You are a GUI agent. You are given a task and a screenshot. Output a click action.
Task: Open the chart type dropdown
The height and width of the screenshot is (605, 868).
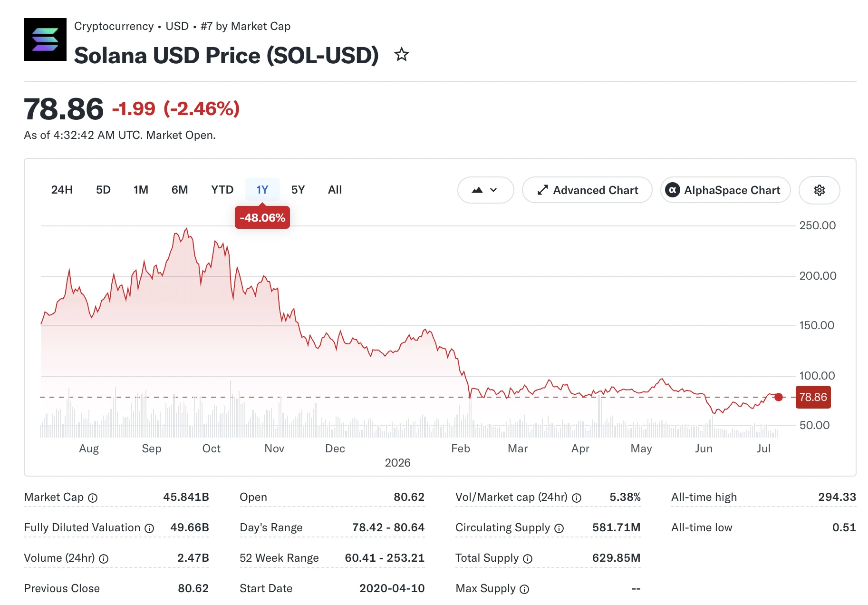485,190
